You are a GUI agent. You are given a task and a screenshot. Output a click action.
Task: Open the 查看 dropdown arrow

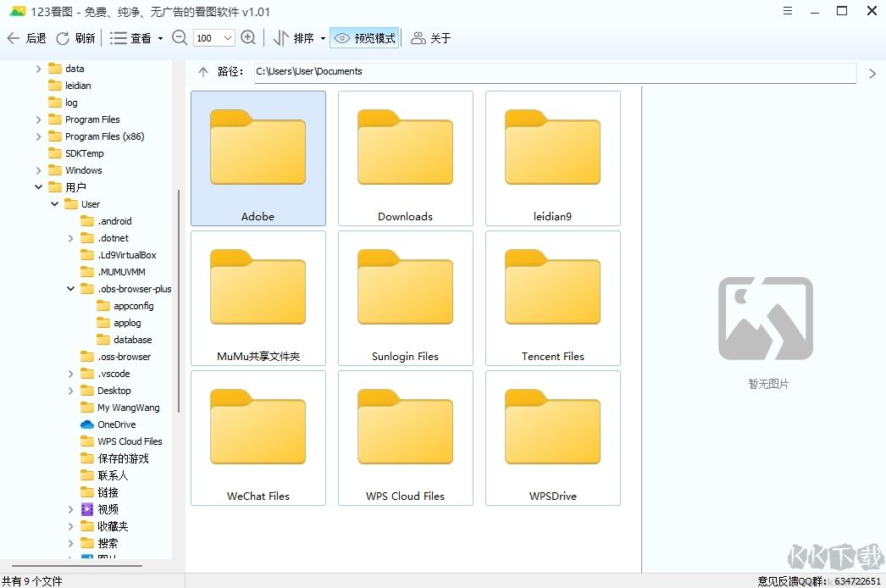click(x=160, y=38)
